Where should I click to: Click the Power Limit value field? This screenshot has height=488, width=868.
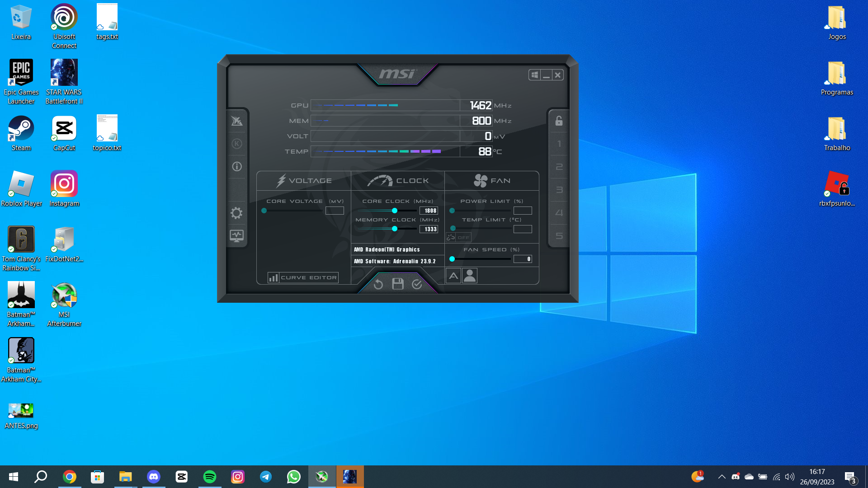(523, 211)
